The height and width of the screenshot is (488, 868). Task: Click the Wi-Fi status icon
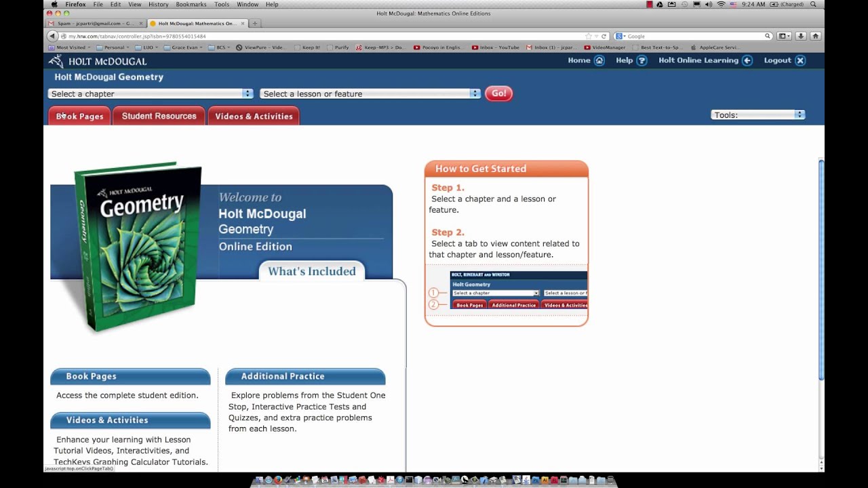721,4
